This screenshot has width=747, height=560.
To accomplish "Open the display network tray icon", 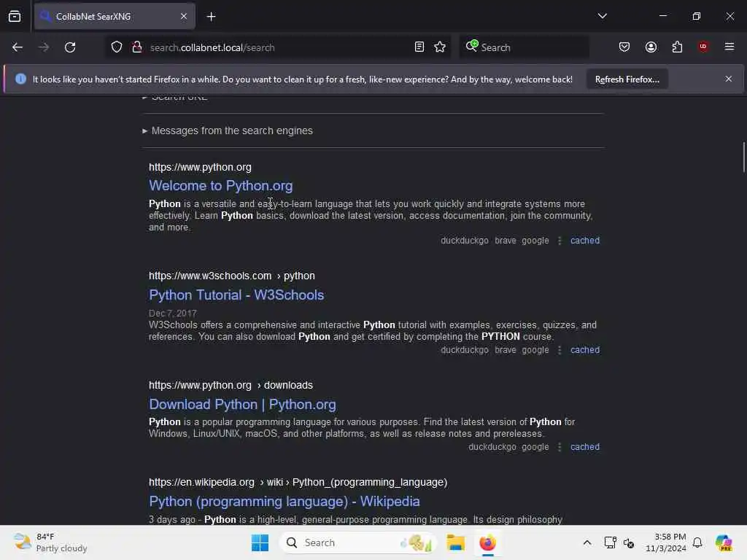I will tap(611, 542).
